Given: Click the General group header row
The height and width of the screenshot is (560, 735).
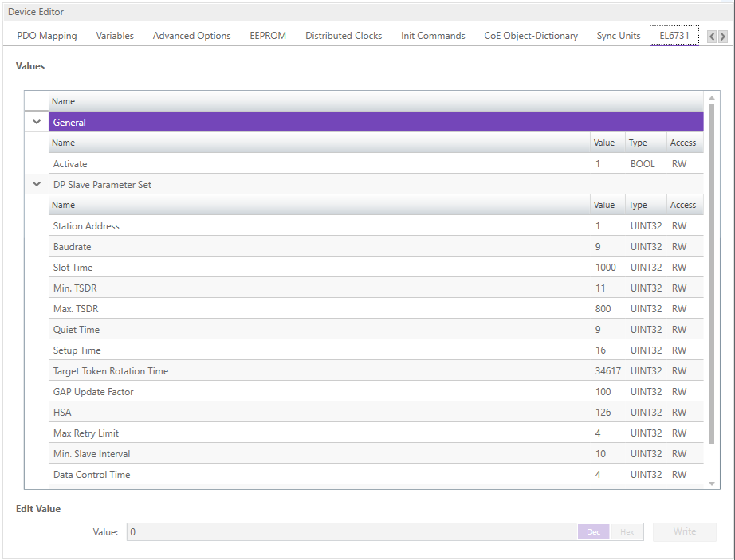Looking at the screenshot, I should [x=375, y=123].
